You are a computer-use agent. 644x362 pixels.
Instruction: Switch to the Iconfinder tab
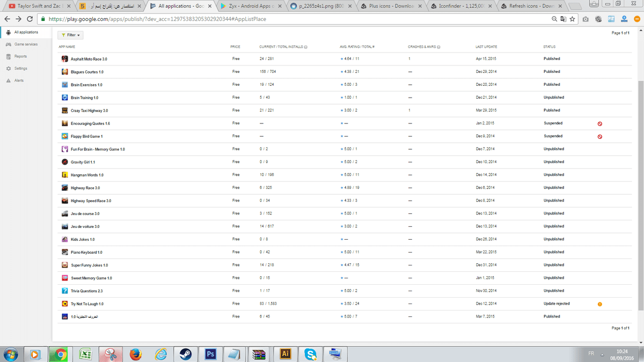click(461, 6)
